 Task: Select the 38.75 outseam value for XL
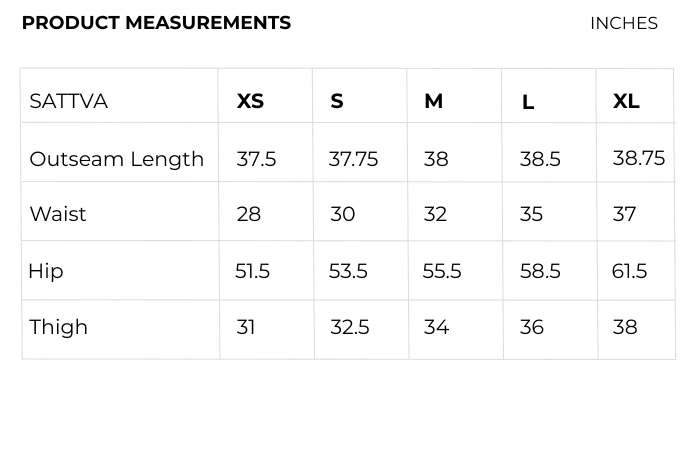(x=638, y=158)
